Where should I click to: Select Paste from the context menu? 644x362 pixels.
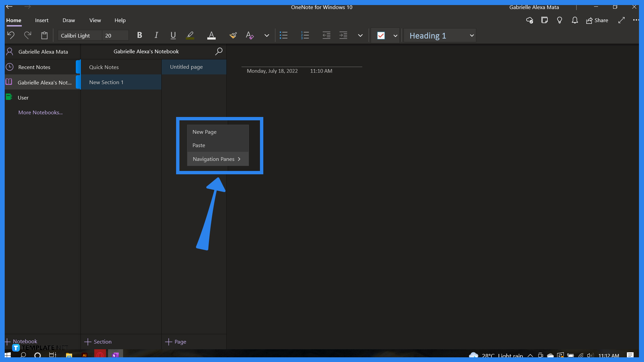[199, 145]
